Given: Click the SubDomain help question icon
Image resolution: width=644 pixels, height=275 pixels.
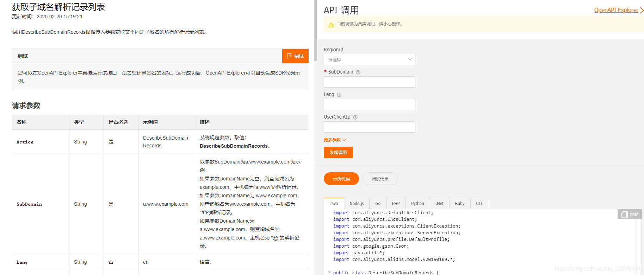Looking at the screenshot, I should point(358,72).
